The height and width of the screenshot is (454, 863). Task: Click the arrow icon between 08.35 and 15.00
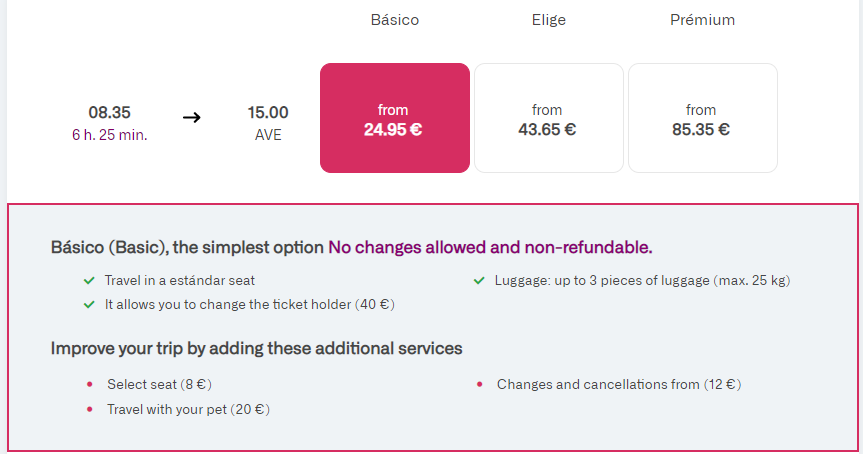click(192, 117)
